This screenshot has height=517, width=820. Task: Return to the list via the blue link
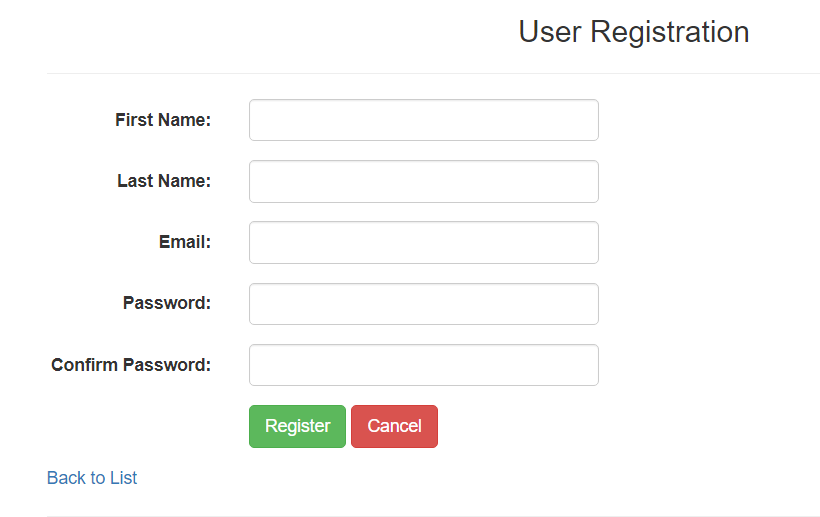pyautogui.click(x=92, y=478)
